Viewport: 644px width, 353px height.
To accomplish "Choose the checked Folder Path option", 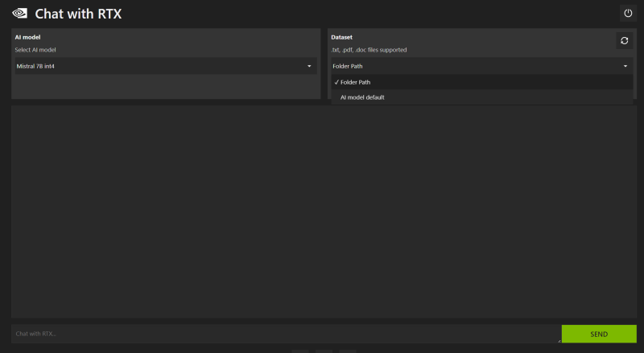I will tap(481, 82).
